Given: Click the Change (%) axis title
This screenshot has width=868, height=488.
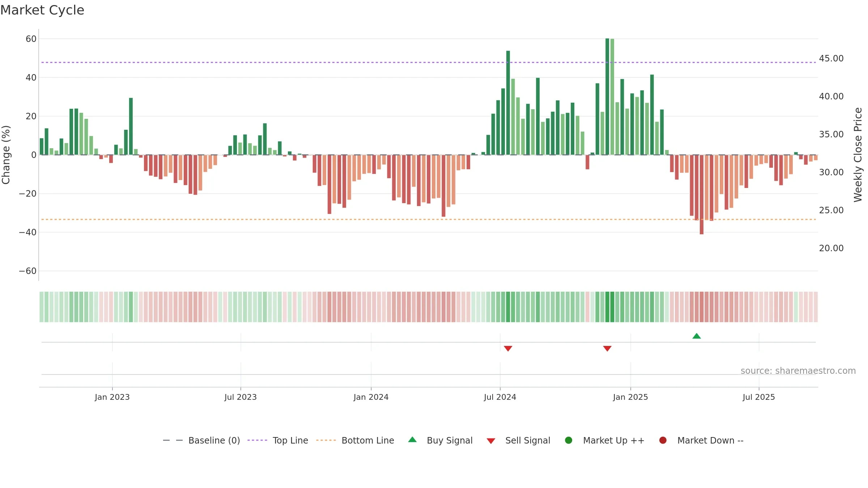Looking at the screenshot, I should (x=6, y=155).
